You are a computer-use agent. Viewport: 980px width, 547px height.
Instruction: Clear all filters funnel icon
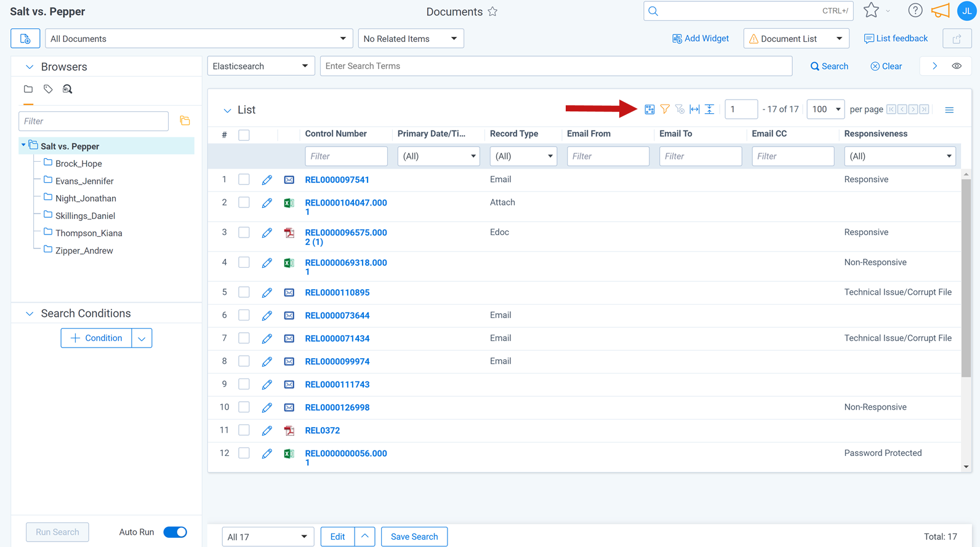tap(680, 110)
